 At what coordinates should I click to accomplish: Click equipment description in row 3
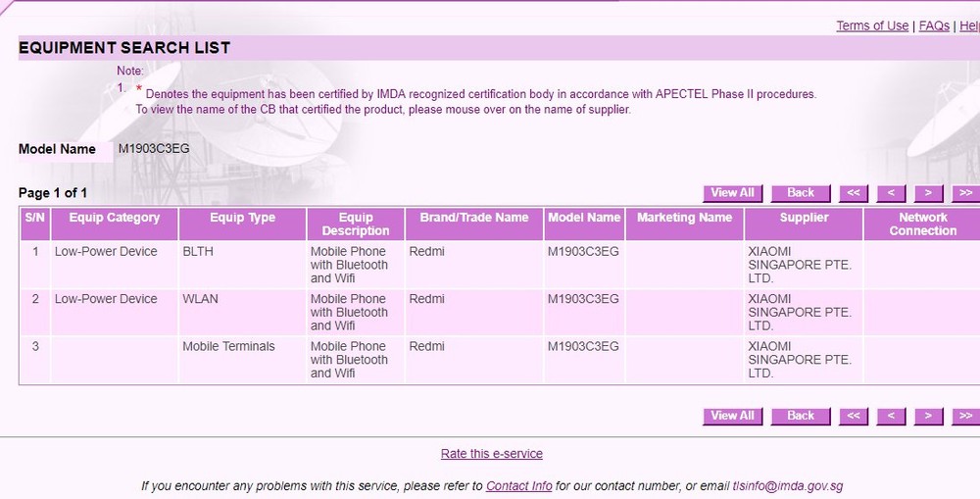[x=349, y=360]
